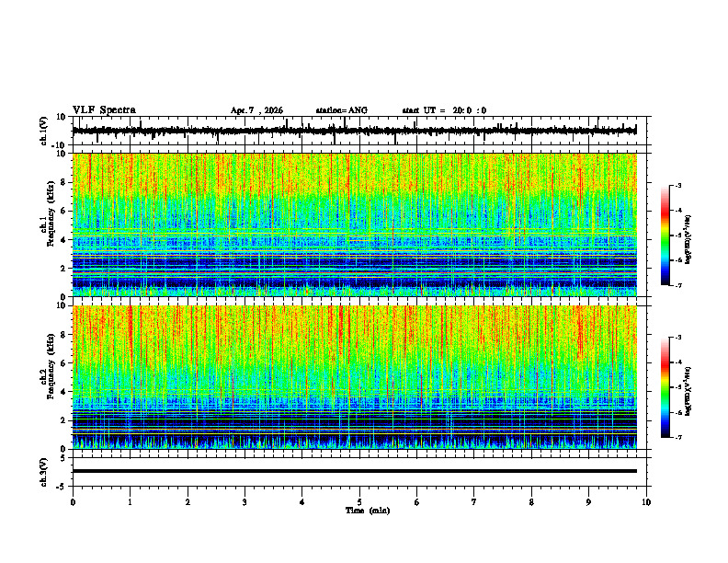Click time axis tick label "7"
Image resolution: width=728 pixels, height=563 pixels.
pyautogui.click(x=474, y=502)
